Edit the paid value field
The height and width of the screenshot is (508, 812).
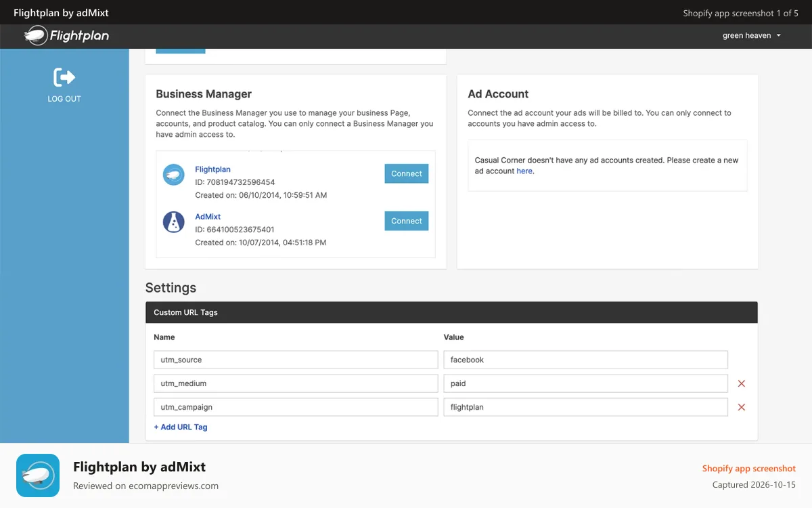586,383
